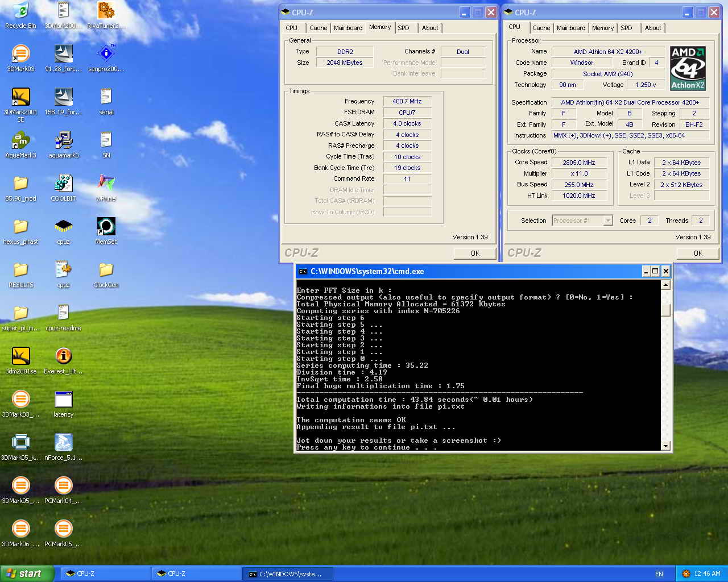The image size is (728, 582).
Task: Open About tab in CPU-Z memory window
Action: coord(430,28)
